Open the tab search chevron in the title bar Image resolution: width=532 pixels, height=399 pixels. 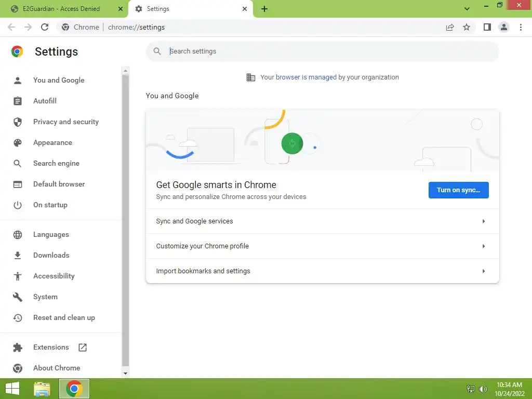tap(467, 9)
